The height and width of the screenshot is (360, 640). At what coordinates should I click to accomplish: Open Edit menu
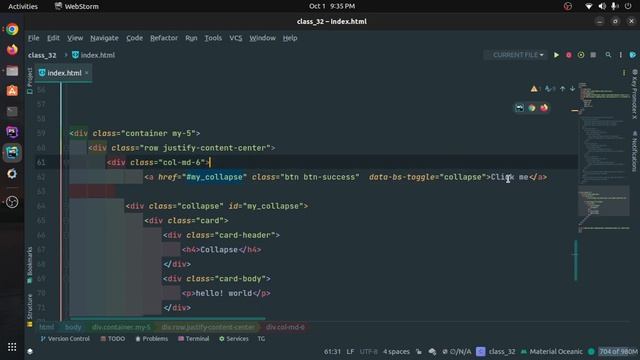coord(53,38)
